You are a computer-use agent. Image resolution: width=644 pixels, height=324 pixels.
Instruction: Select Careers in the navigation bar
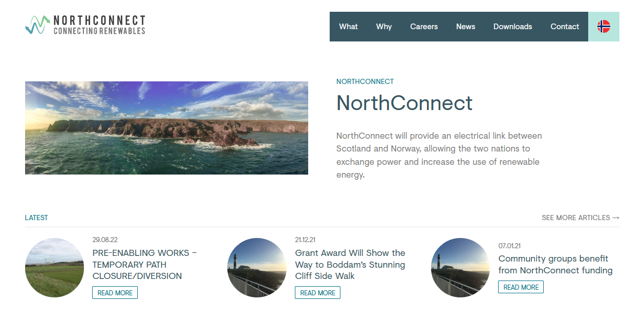pos(423,26)
